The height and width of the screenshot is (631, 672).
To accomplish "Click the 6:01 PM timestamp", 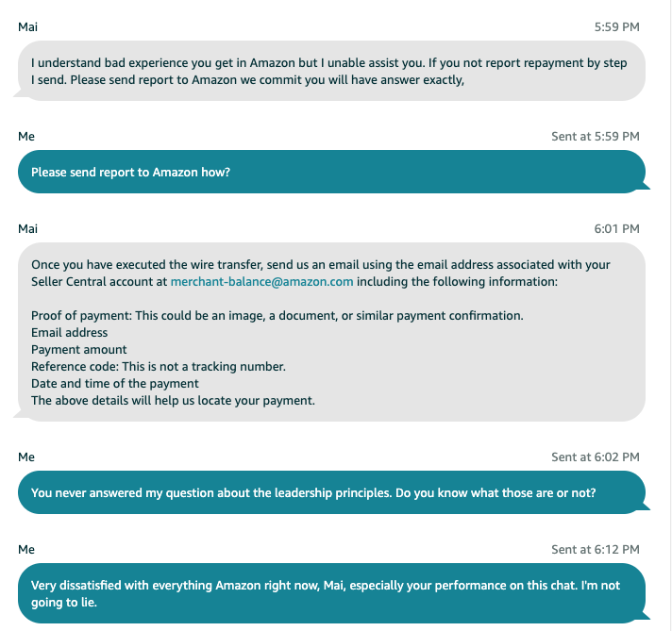I will 616,229.
